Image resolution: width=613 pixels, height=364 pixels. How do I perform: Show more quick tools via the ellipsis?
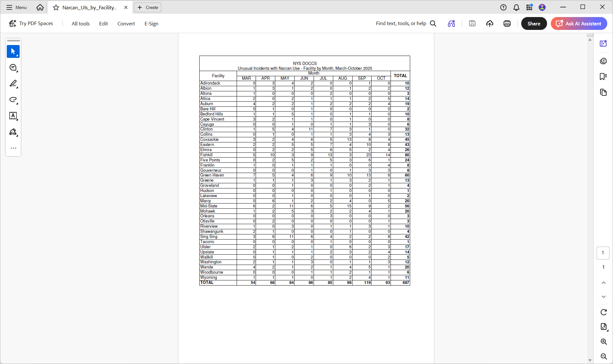pyautogui.click(x=13, y=148)
